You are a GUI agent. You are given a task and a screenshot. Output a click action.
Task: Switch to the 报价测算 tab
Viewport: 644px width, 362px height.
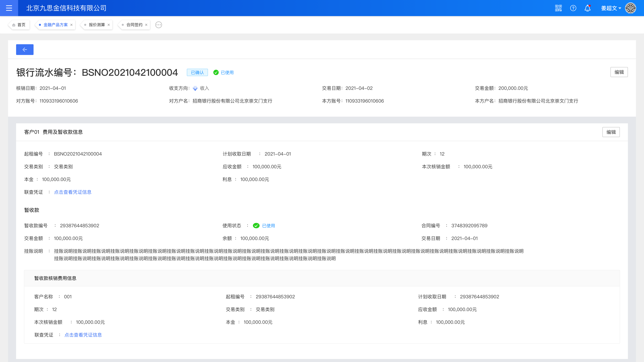pos(97,25)
